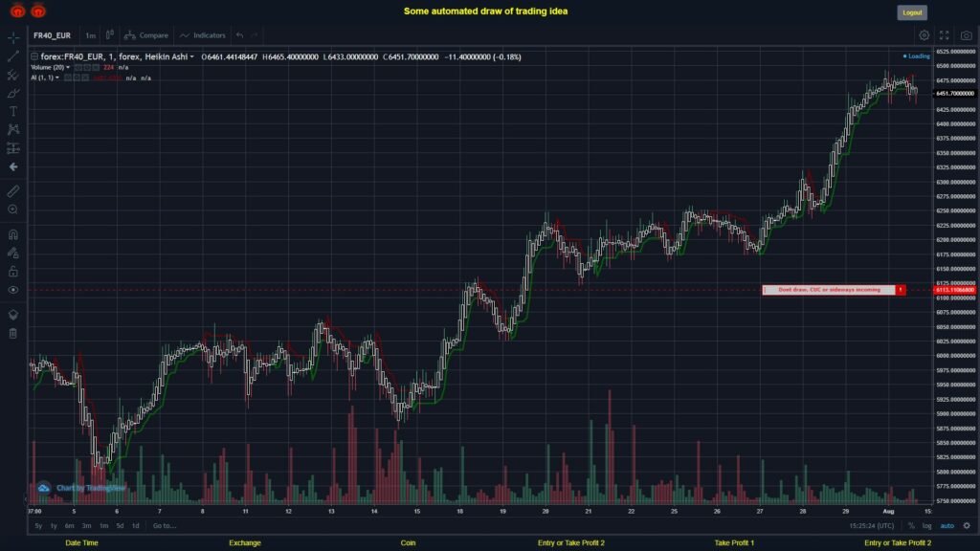Click the trash remove drawings icon
Viewport: 980px width, 551px height.
tap(13, 333)
